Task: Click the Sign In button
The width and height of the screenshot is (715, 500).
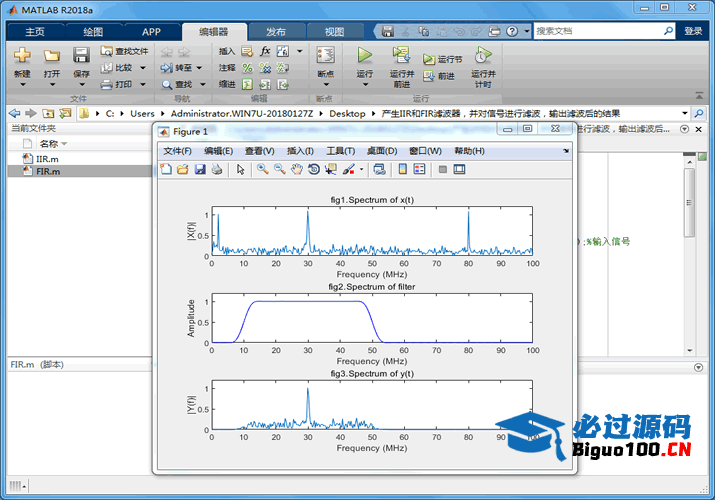Action: tap(693, 31)
